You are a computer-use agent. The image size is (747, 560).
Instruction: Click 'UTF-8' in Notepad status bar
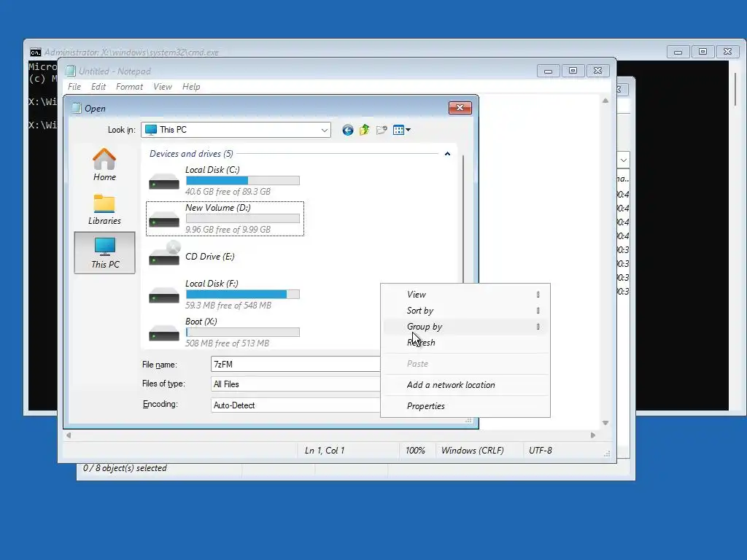(541, 451)
